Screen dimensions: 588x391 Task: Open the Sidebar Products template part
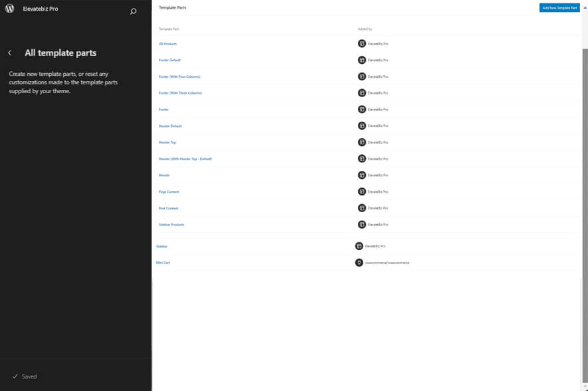172,224
